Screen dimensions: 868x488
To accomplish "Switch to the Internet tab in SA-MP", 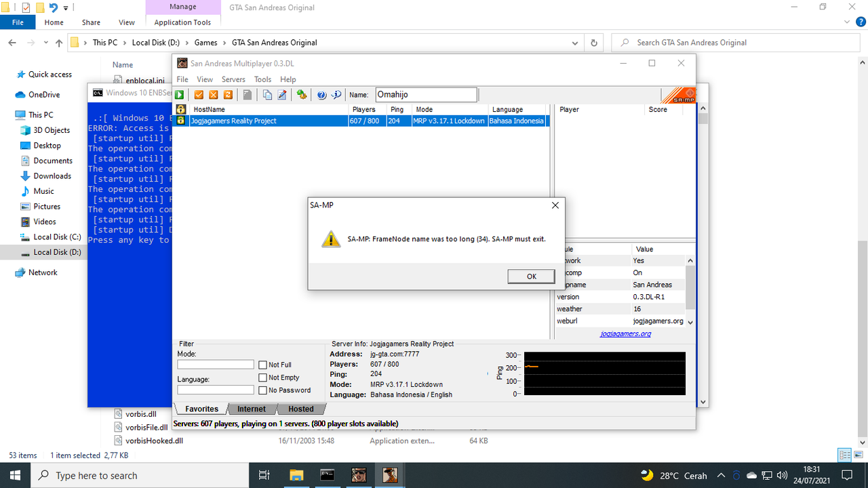I will pyautogui.click(x=252, y=409).
